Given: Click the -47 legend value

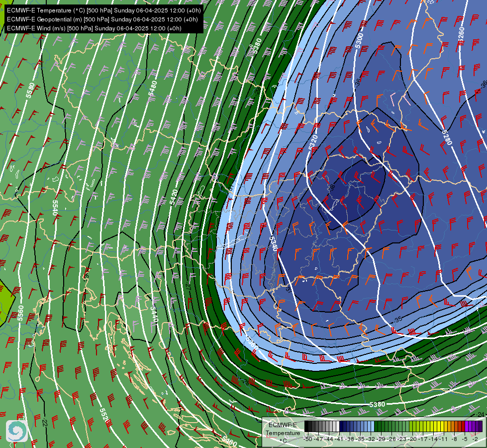Looking at the screenshot, I should (318, 439).
